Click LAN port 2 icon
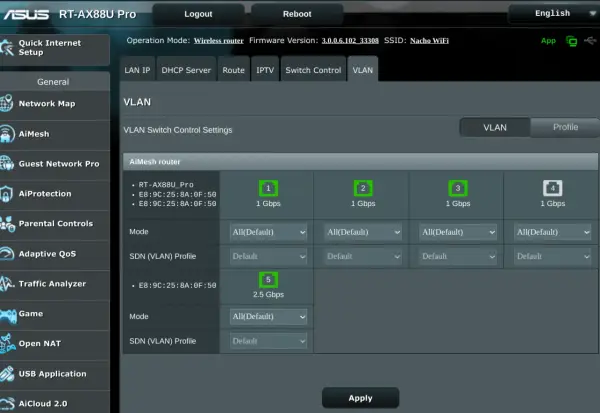600x413 pixels. coord(363,188)
